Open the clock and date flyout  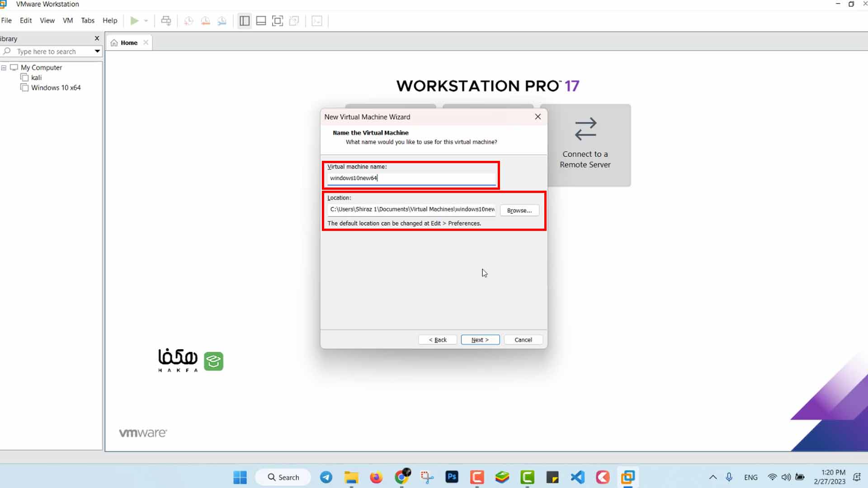pyautogui.click(x=830, y=477)
